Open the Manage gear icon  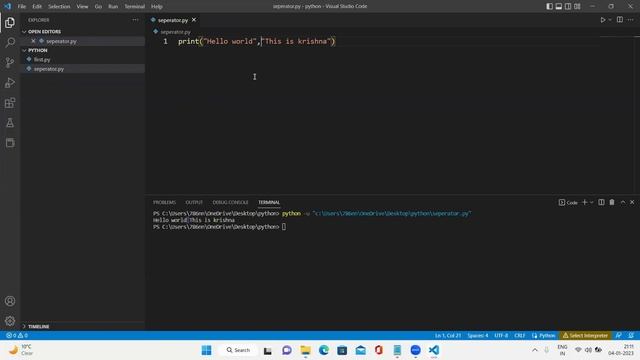(x=10, y=321)
